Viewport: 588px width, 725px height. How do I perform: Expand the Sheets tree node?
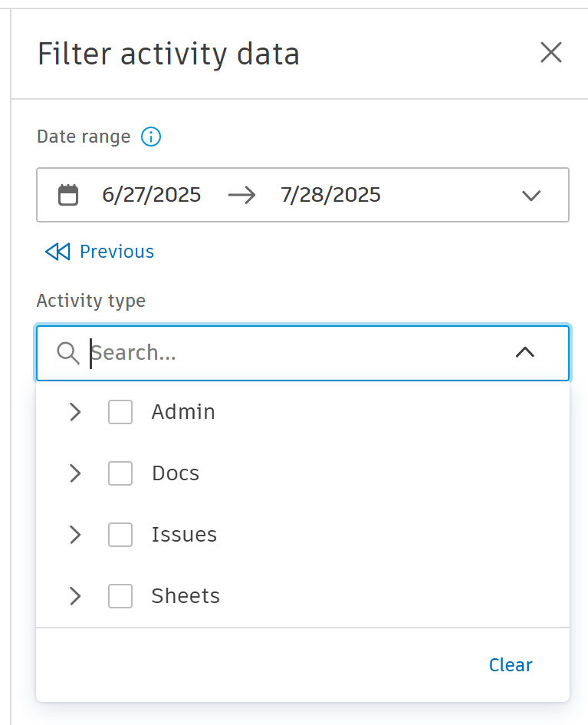pos(75,596)
